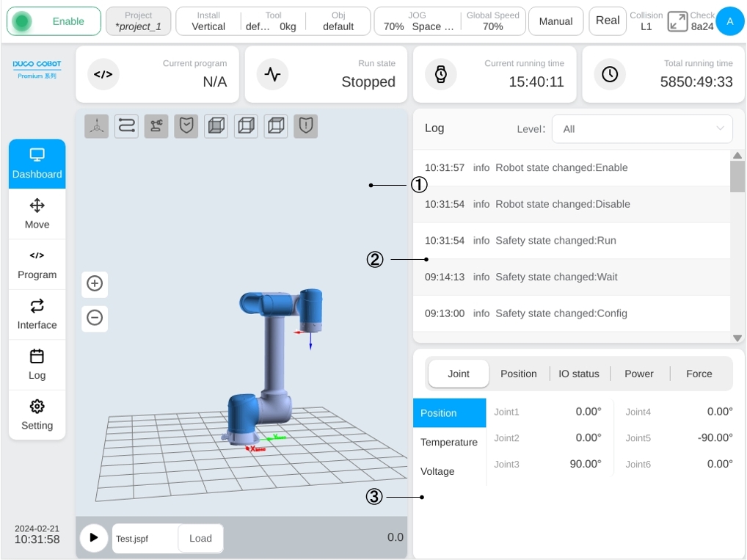
Task: Select the Temperature side tab
Action: 449,443
